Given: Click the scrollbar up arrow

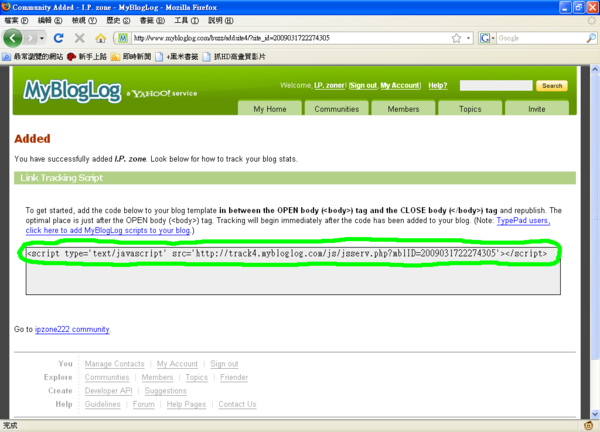Looking at the screenshot, I should click(x=595, y=70).
